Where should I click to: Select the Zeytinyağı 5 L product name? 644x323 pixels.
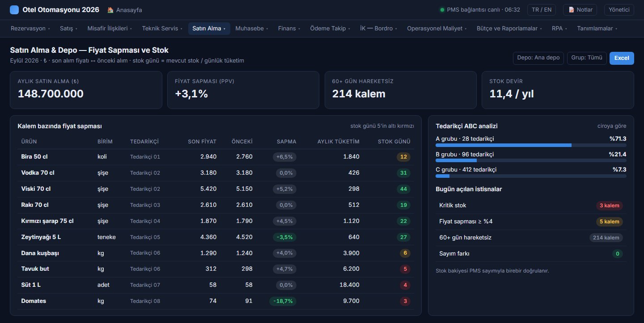pos(41,237)
